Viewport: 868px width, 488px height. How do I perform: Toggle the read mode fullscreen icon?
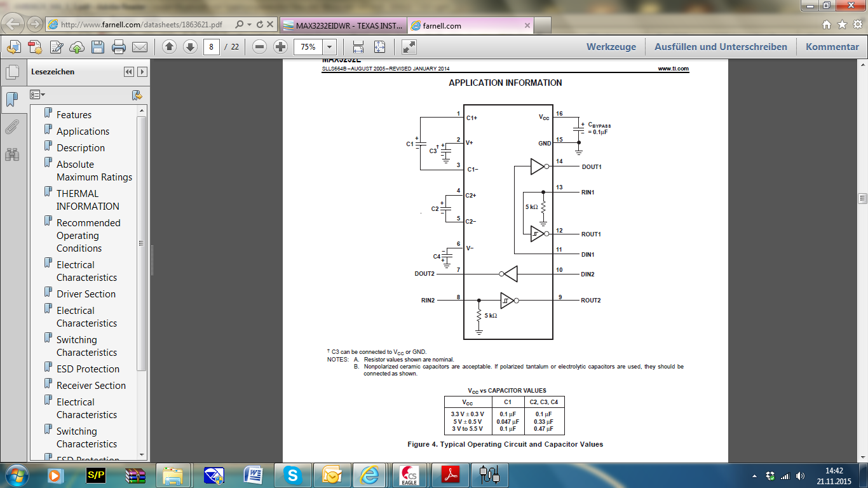coord(409,47)
